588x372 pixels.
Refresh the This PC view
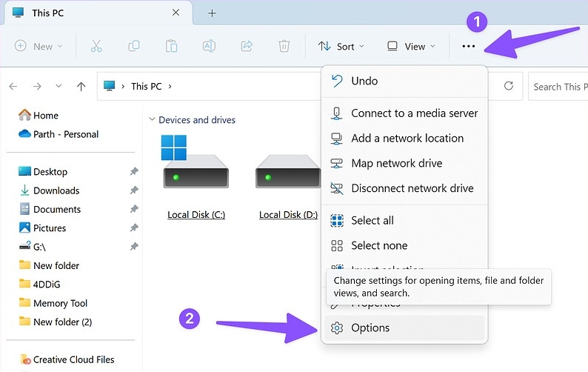(509, 86)
